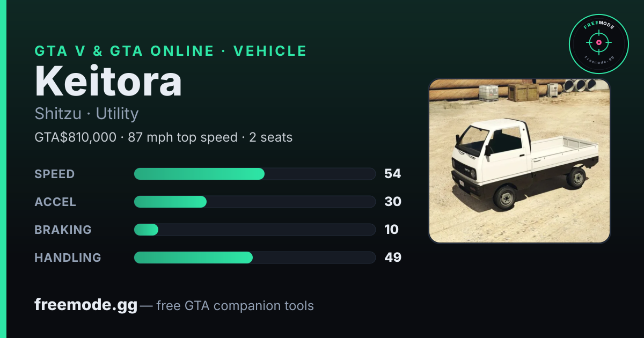Screen dimensions: 644x338
Task: Click the GTA$810,000 price text
Action: point(75,137)
